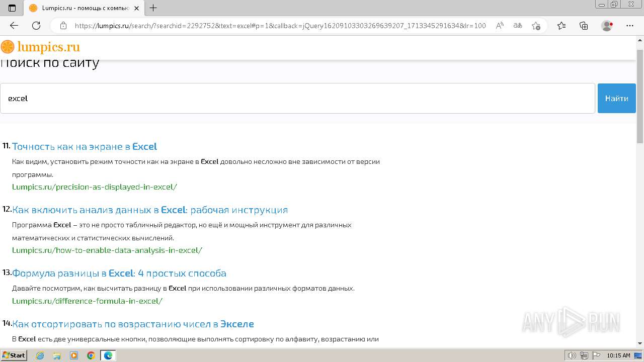Reload the page with Refresh icon
This screenshot has height=362, width=644.
(x=36, y=26)
